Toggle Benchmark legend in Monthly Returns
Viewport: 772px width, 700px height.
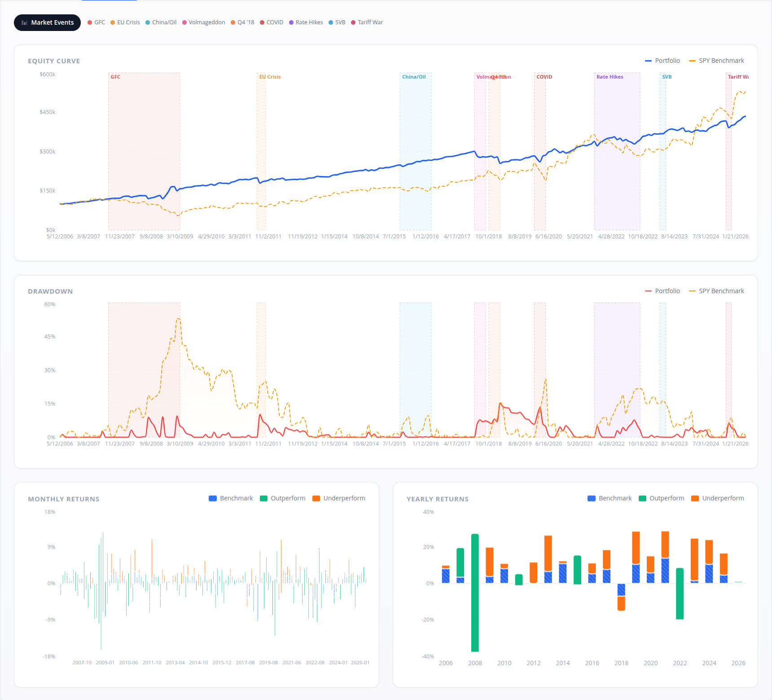click(x=231, y=498)
